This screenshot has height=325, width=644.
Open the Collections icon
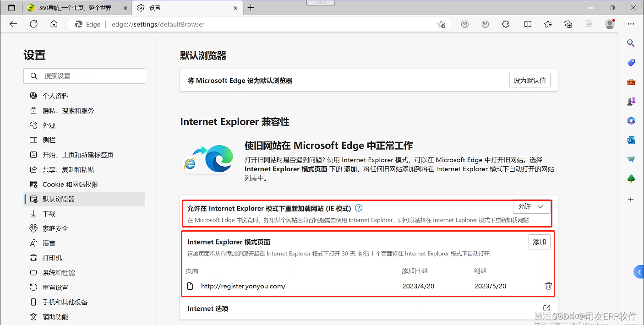(x=568, y=24)
